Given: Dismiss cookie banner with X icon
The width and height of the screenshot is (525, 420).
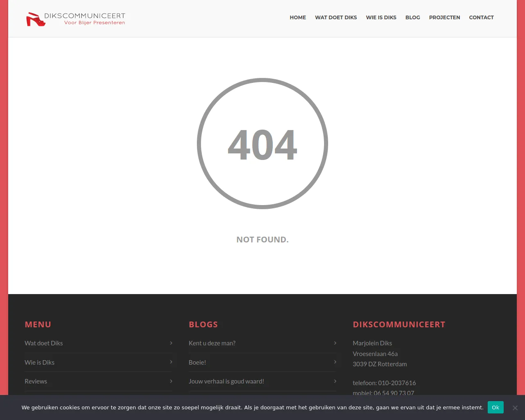Looking at the screenshot, I should point(515,408).
